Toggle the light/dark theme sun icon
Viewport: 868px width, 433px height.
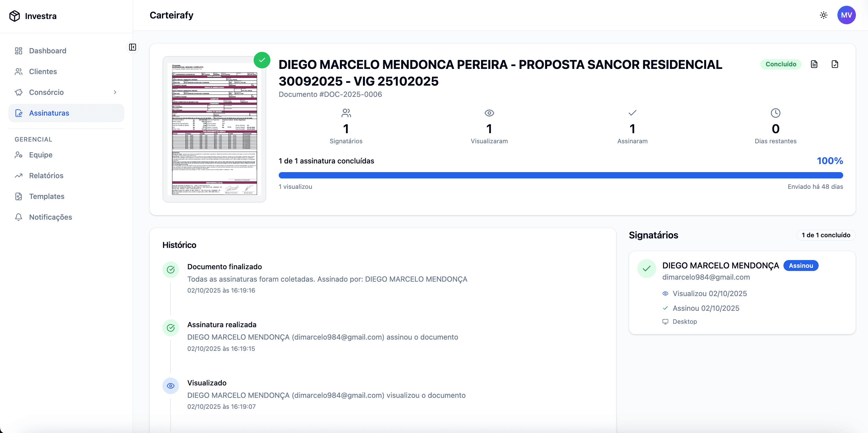(824, 15)
